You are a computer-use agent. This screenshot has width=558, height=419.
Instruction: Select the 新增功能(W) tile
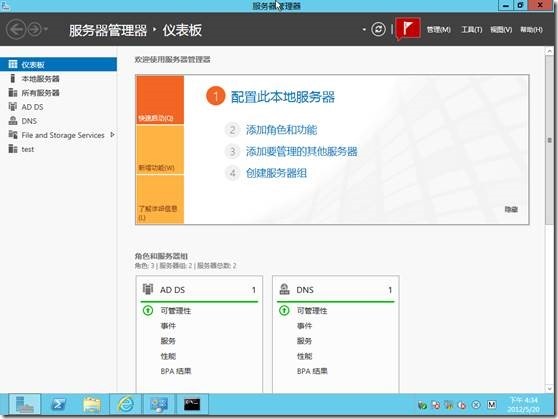pyautogui.click(x=160, y=150)
